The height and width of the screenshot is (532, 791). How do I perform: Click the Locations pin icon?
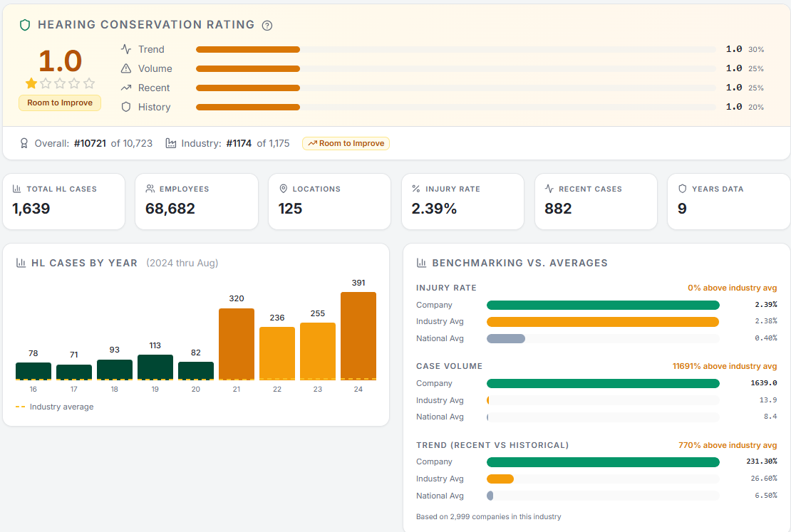tap(283, 189)
